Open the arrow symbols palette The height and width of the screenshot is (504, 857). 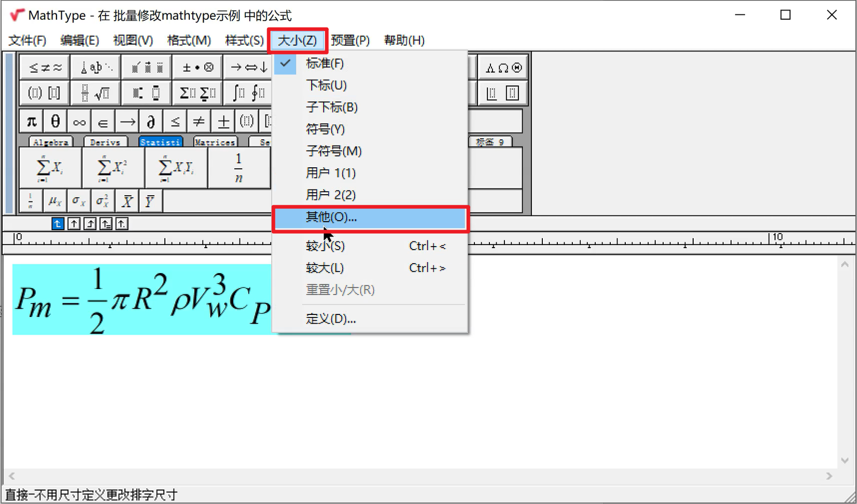(248, 67)
